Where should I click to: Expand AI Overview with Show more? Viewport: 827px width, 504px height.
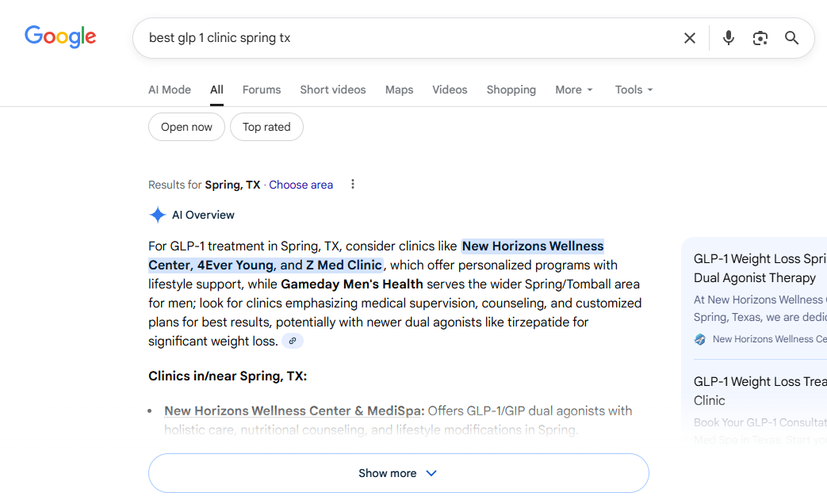point(399,473)
